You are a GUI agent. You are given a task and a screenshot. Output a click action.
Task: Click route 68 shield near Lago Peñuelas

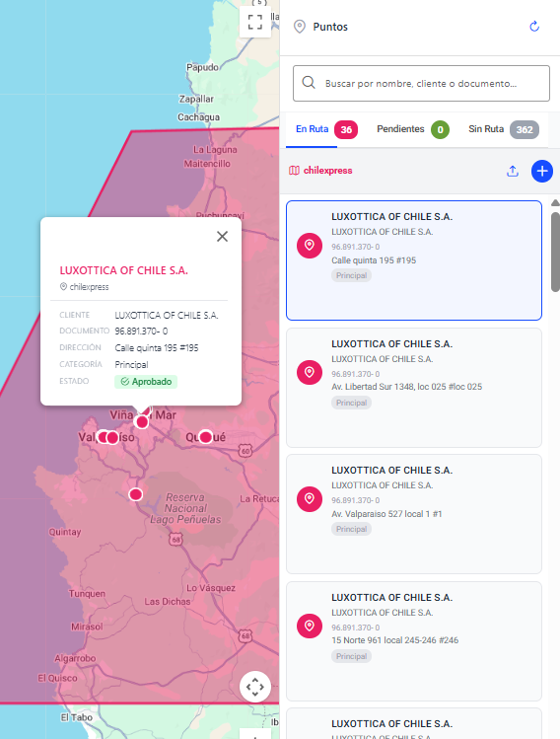coord(175,540)
